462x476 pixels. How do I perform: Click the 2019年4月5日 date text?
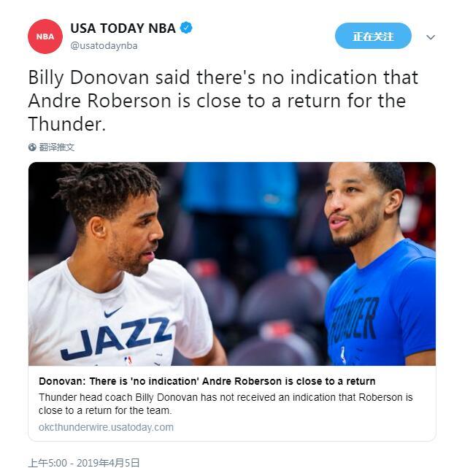tap(108, 463)
